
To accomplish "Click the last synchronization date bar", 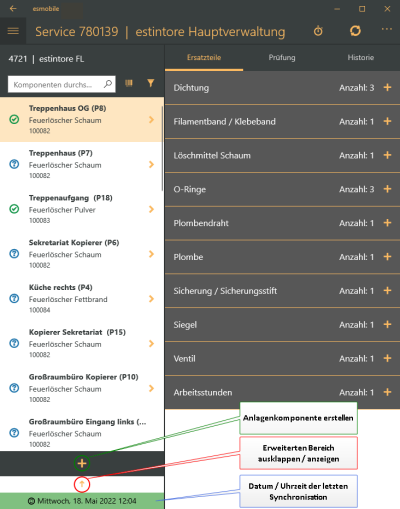I will click(x=82, y=501).
